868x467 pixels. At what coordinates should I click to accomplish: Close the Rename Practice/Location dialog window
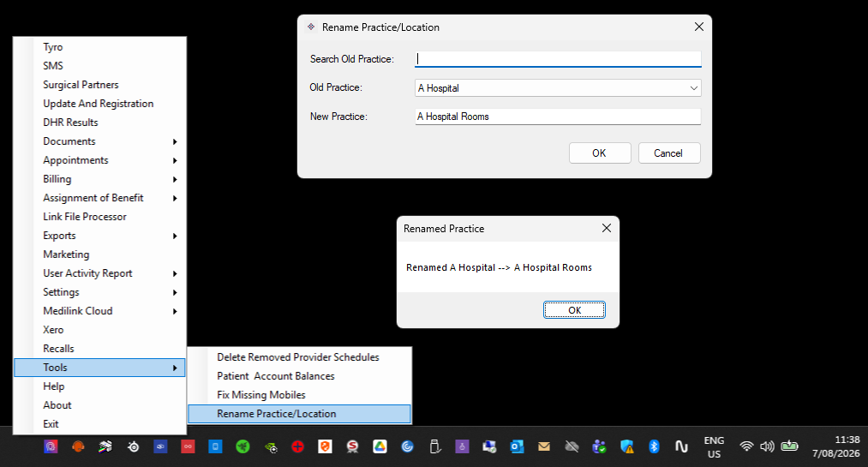[699, 27]
